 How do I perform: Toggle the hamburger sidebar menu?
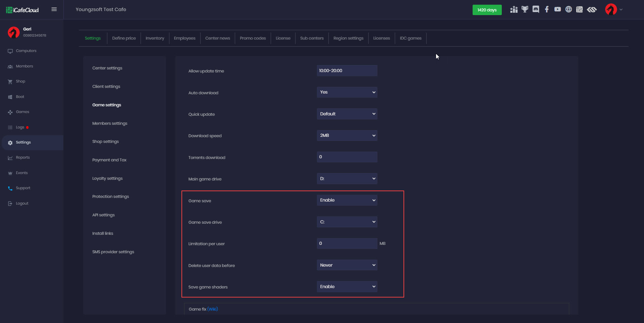coord(54,9)
